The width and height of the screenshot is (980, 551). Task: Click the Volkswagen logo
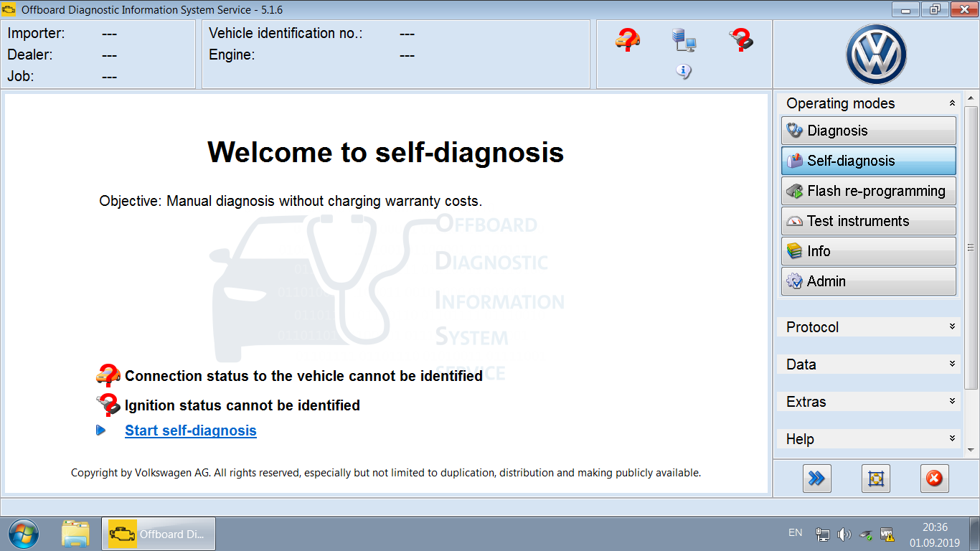coord(876,55)
